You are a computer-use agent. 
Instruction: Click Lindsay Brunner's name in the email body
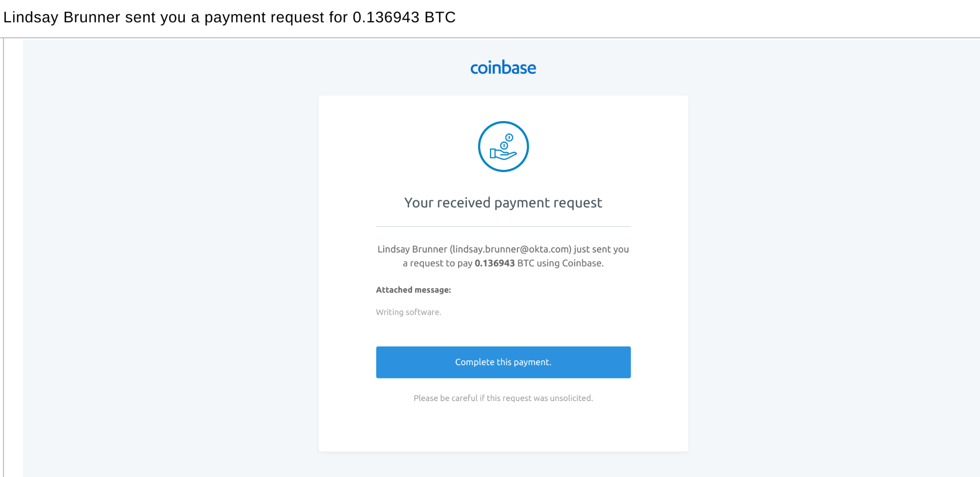coord(412,249)
